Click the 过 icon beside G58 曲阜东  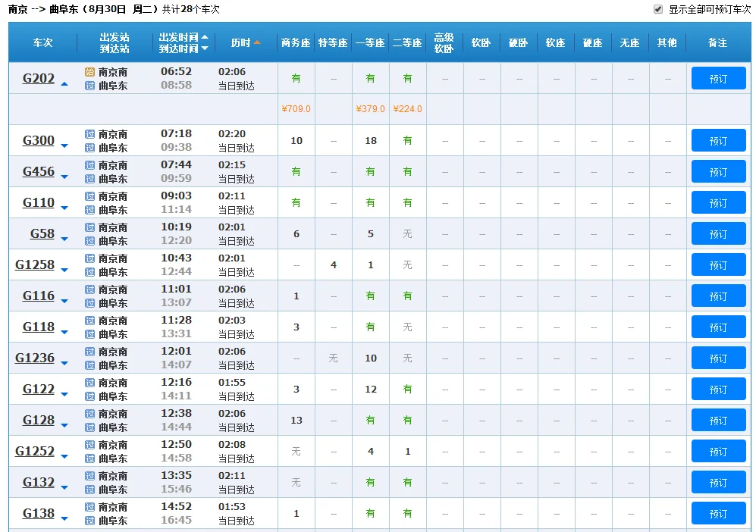(89, 241)
